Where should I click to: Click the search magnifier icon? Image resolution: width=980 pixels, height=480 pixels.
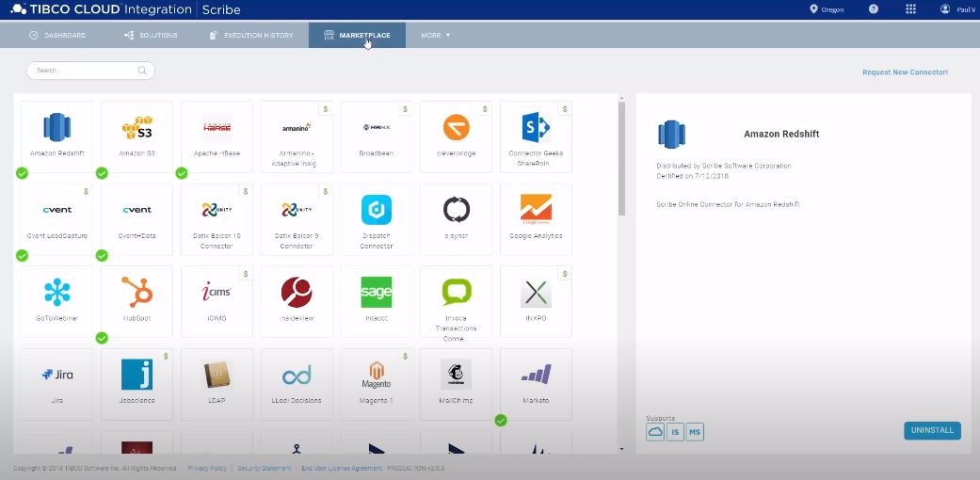(142, 71)
